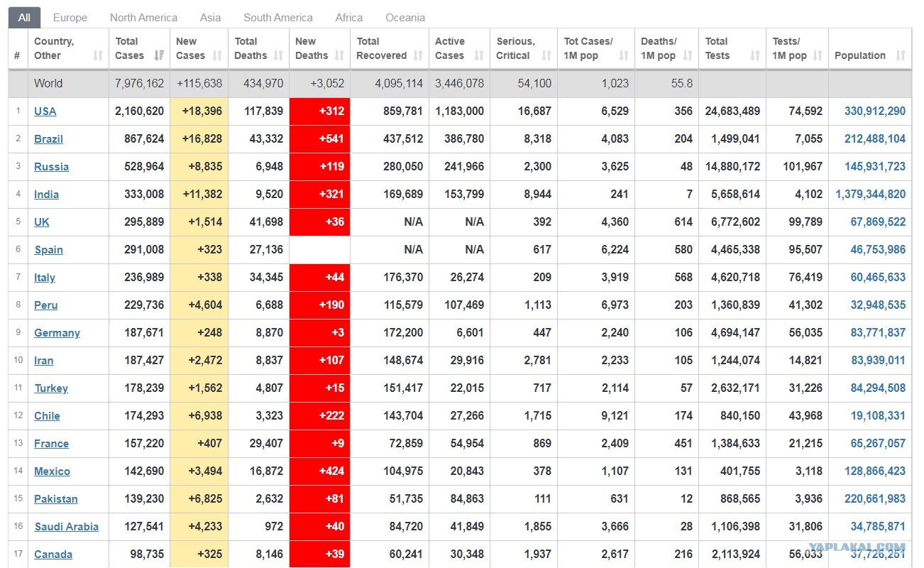This screenshot has height=568, width=924.
Task: Open the Asia region tab
Action: point(210,18)
